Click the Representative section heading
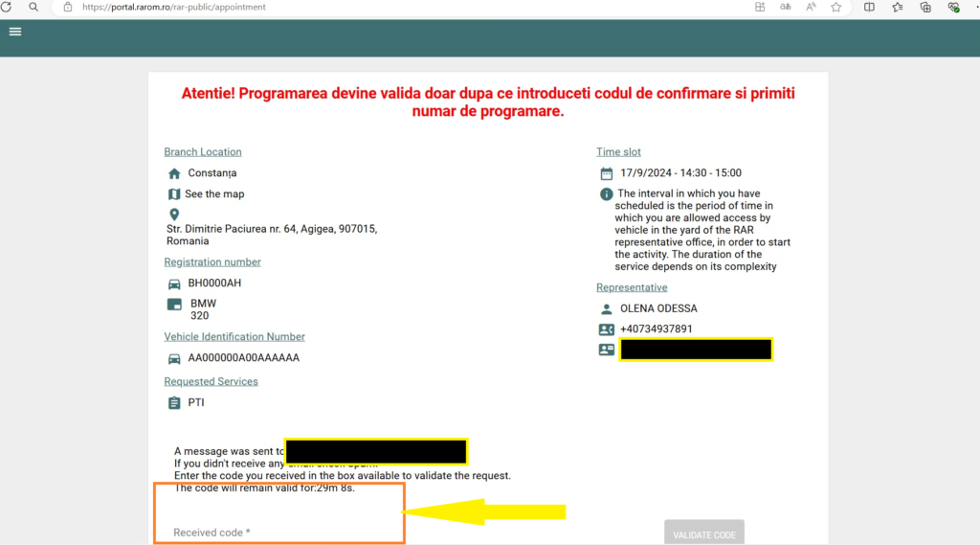The width and height of the screenshot is (980, 545). click(x=632, y=287)
